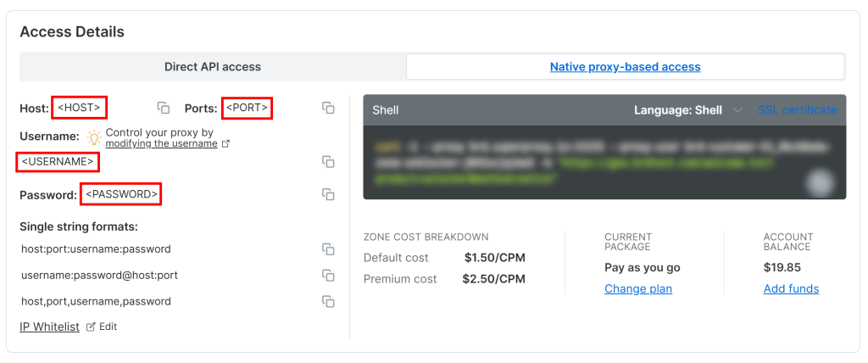The height and width of the screenshot is (363, 868).
Task: Click the Change plan link
Action: pyautogui.click(x=637, y=289)
